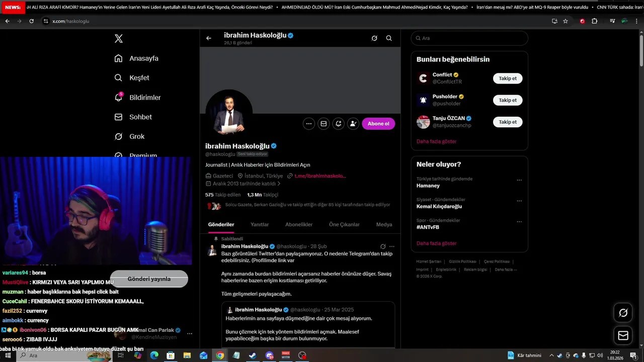
Task: Open the pinned post's more menu
Action: (x=392, y=246)
